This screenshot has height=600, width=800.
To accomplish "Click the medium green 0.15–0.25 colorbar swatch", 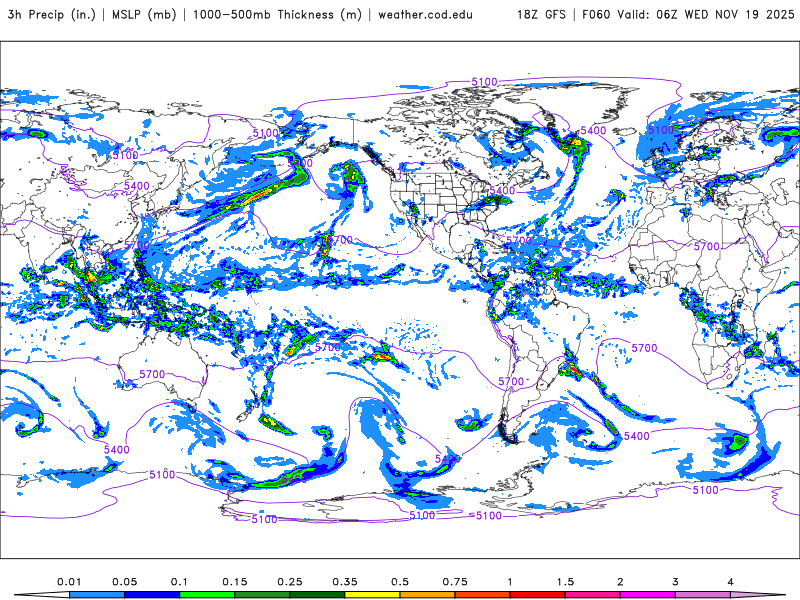I will (x=262, y=595).
